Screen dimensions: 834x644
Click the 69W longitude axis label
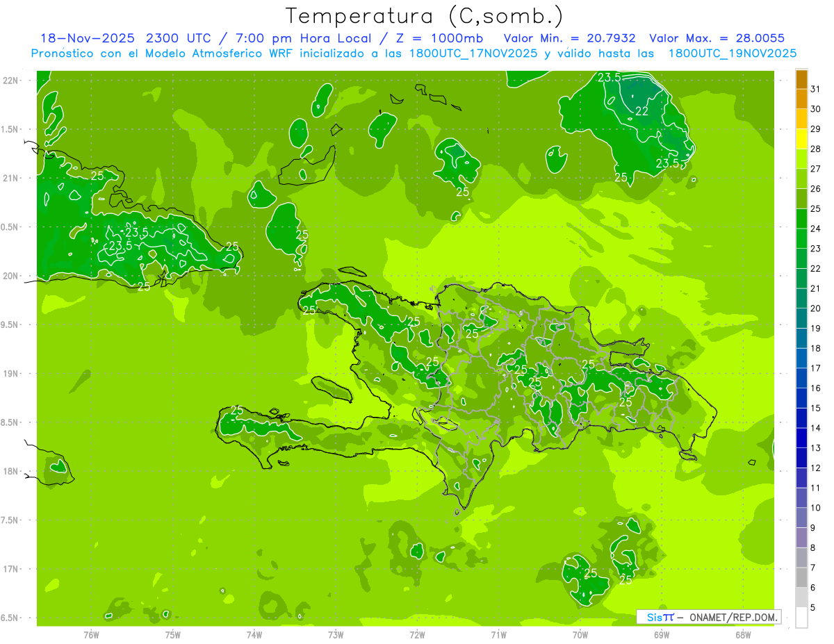coord(662,635)
